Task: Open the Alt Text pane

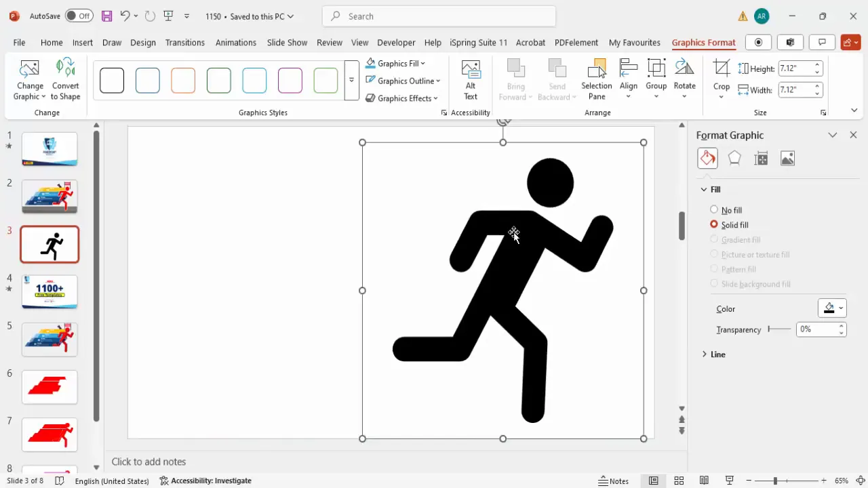Action: [471, 80]
